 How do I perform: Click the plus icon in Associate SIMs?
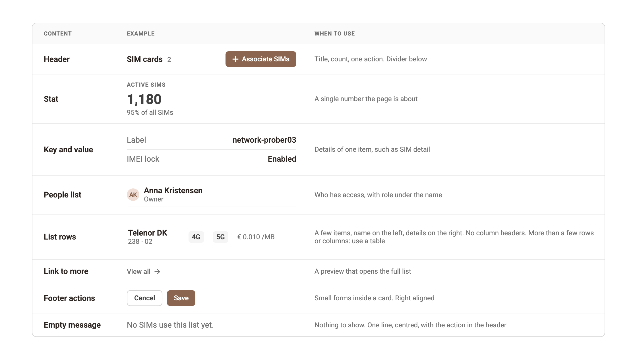[235, 59]
